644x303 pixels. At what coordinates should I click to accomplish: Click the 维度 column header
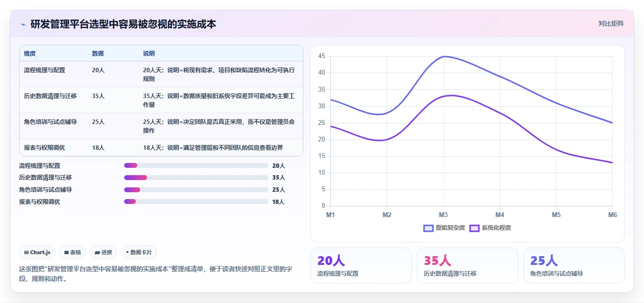coord(30,54)
